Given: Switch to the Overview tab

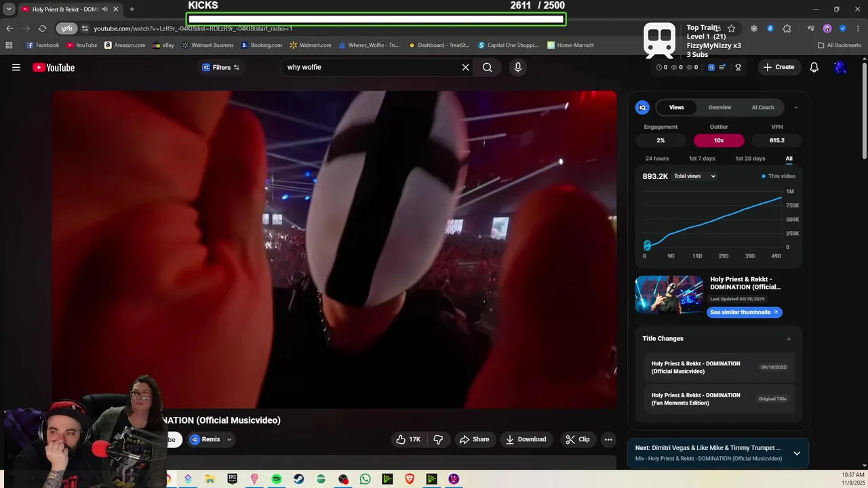Looking at the screenshot, I should tap(719, 107).
